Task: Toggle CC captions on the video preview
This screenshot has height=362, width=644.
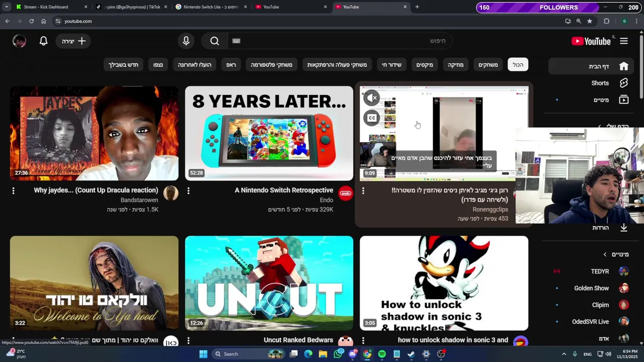Action: click(372, 118)
